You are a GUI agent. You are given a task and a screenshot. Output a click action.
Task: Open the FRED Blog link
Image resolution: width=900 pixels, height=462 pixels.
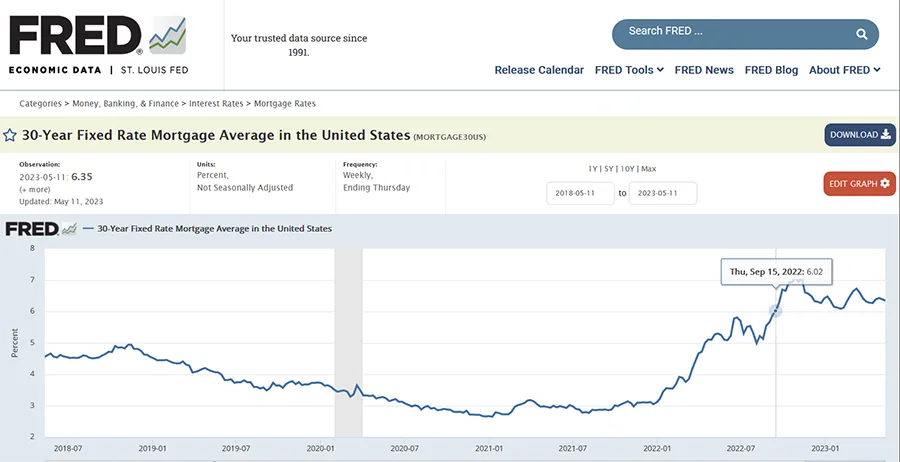click(771, 70)
